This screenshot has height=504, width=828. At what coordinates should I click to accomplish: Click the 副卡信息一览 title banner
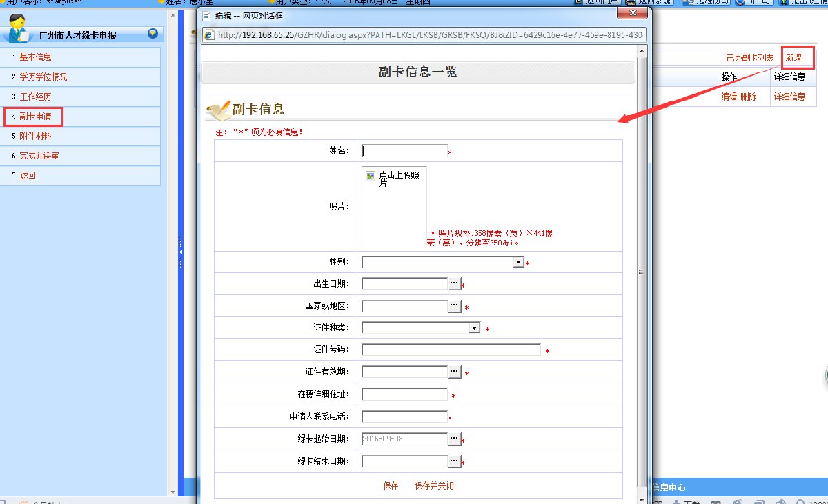click(418, 72)
